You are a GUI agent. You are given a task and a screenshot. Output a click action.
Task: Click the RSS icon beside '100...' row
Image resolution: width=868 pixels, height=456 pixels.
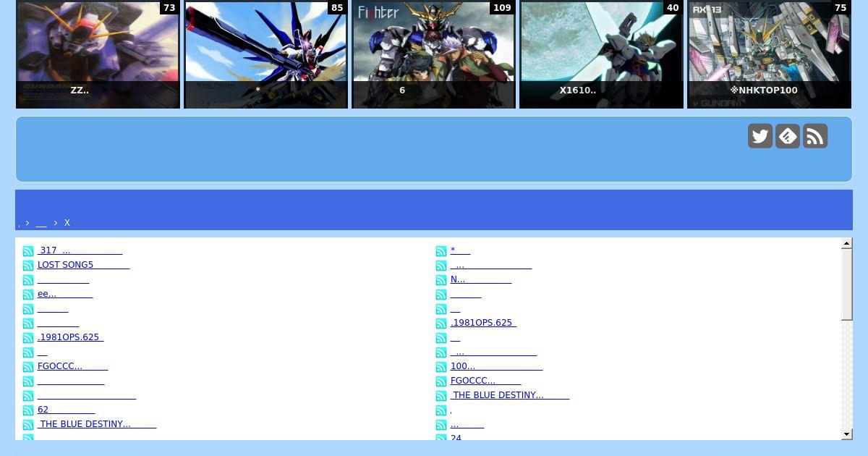click(x=441, y=367)
